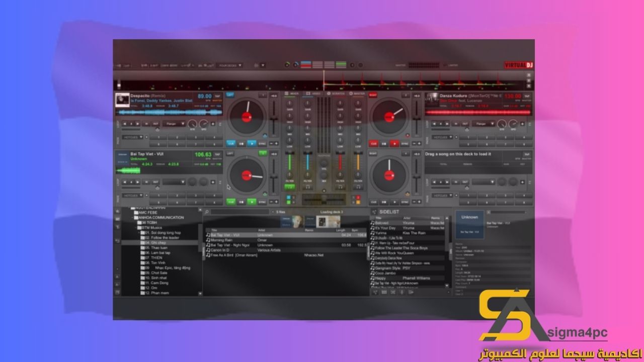This screenshot has width=644, height=362.
Task: Select Free As A Bird in the file list
Action: pos(286,255)
